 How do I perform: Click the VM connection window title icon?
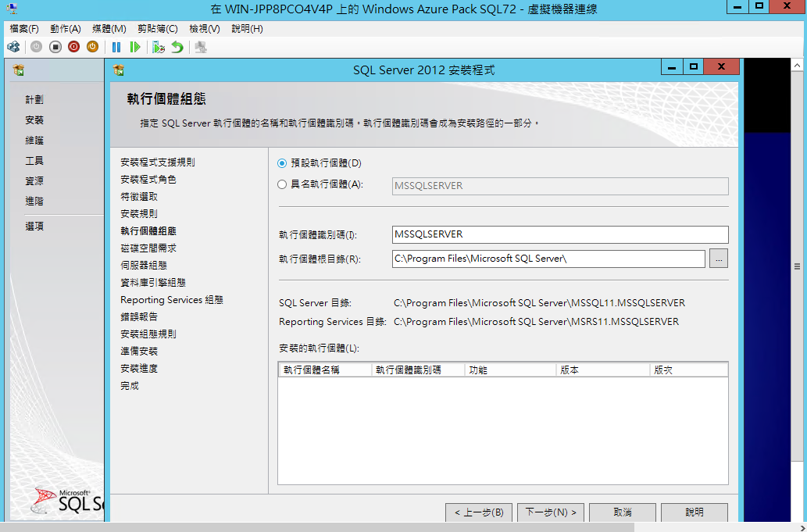pos(11,9)
